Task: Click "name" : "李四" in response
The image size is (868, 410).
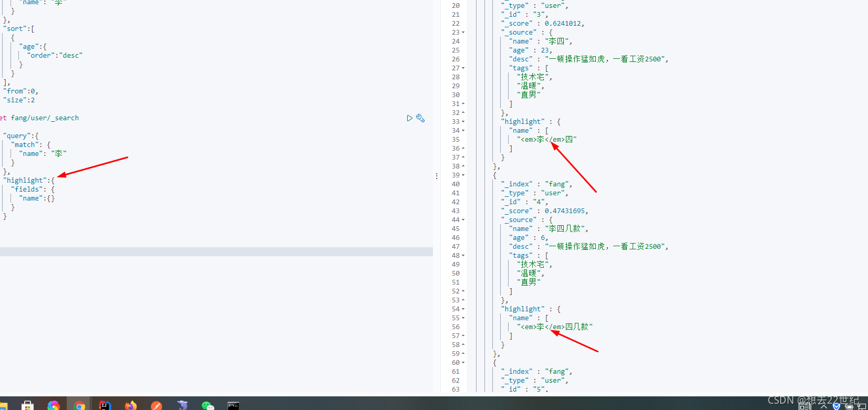Action: tap(541, 41)
